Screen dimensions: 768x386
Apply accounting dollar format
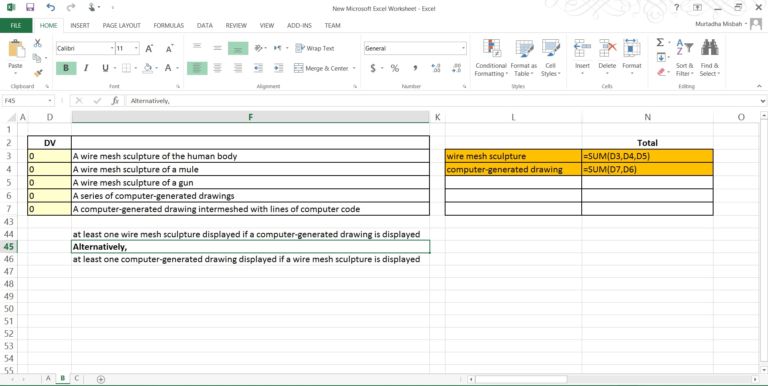[x=373, y=68]
